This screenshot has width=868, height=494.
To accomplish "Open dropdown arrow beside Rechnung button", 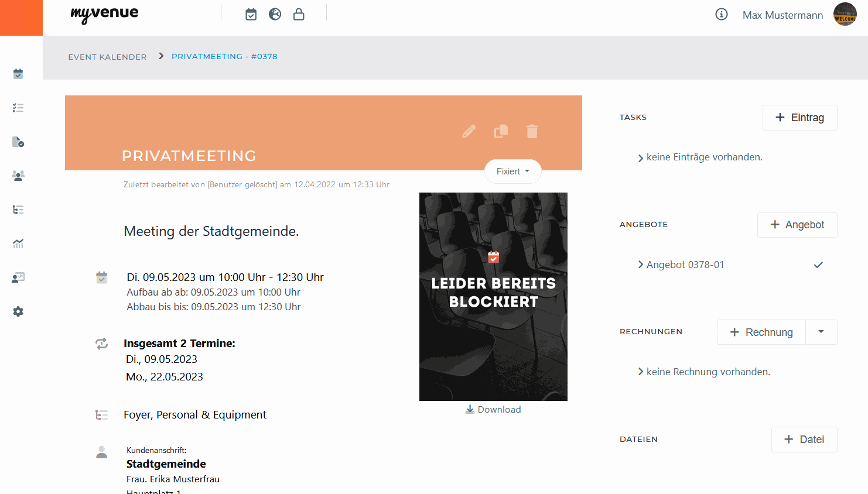I will [x=821, y=332].
